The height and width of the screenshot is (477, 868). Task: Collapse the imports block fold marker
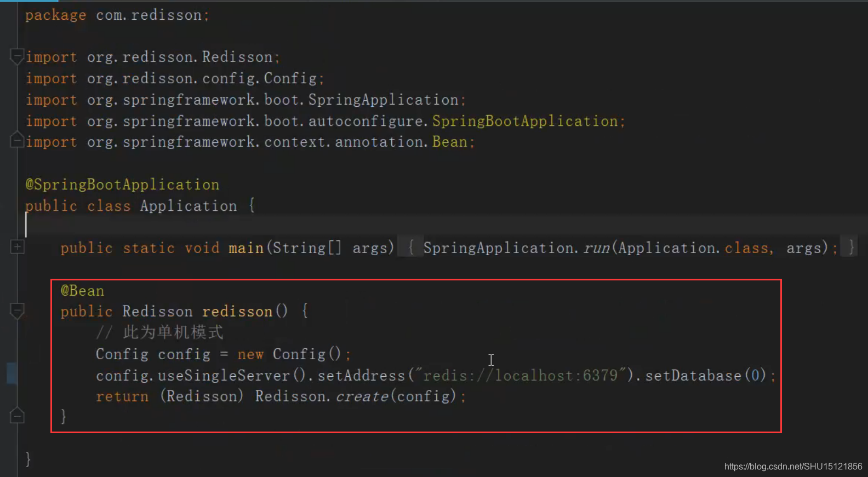17,56
